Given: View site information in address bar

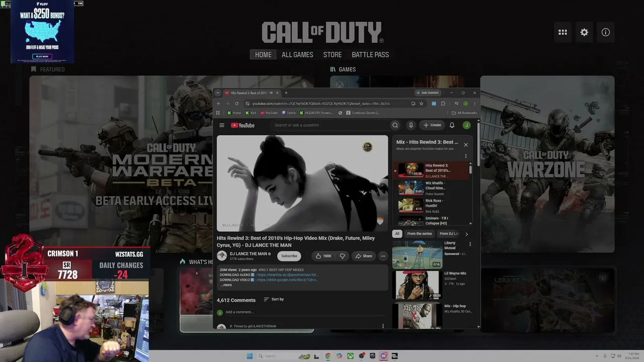Looking at the screenshot, I should coord(248,104).
